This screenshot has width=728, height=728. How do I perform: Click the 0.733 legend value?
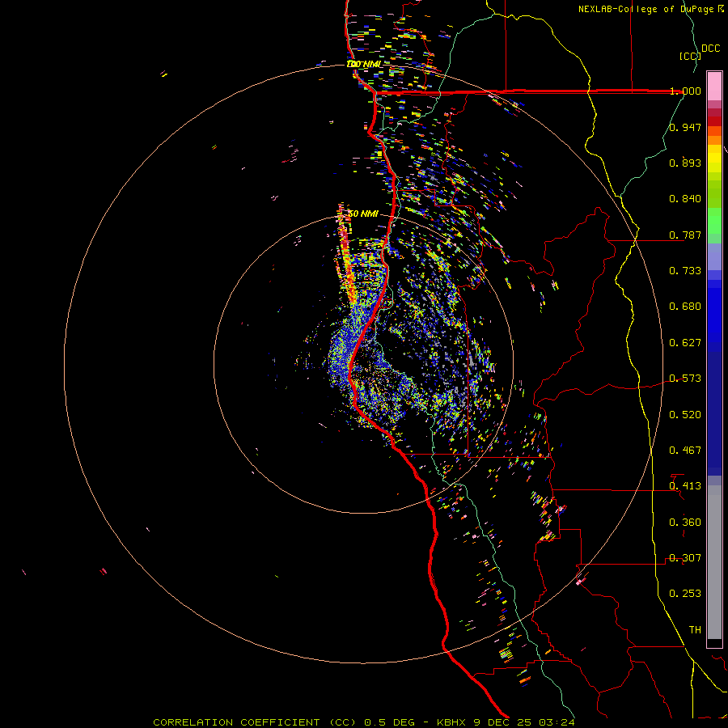pyautogui.click(x=685, y=271)
